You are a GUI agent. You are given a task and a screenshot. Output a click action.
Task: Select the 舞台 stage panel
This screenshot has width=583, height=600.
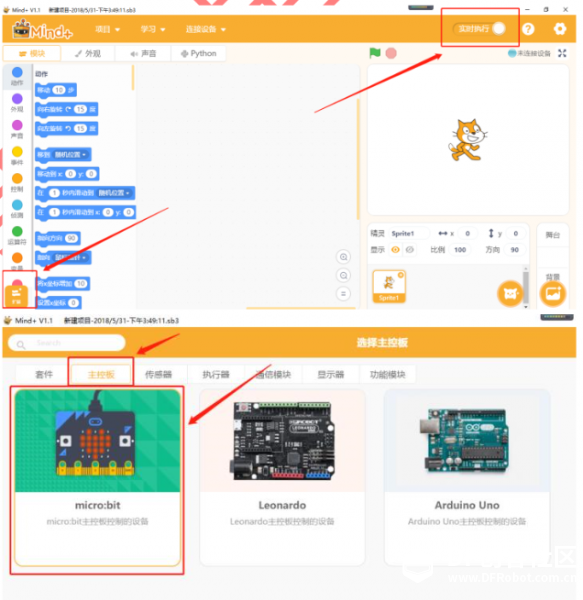552,266
